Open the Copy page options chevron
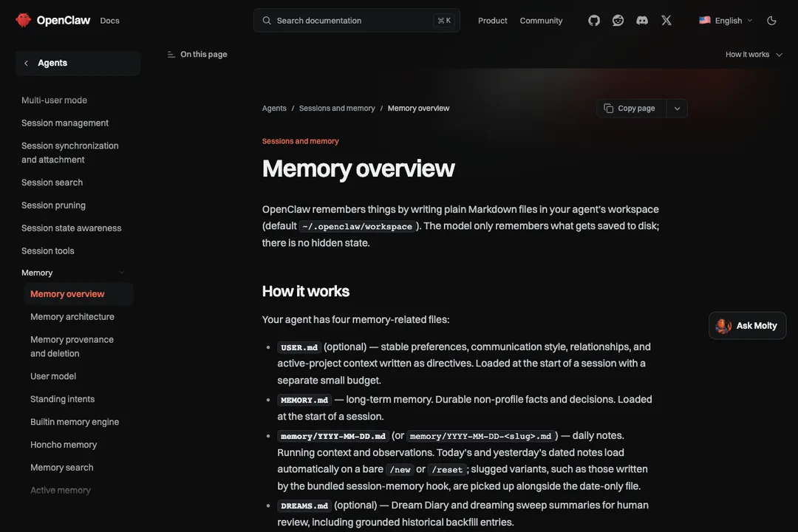The height and width of the screenshot is (532, 798). click(x=677, y=109)
